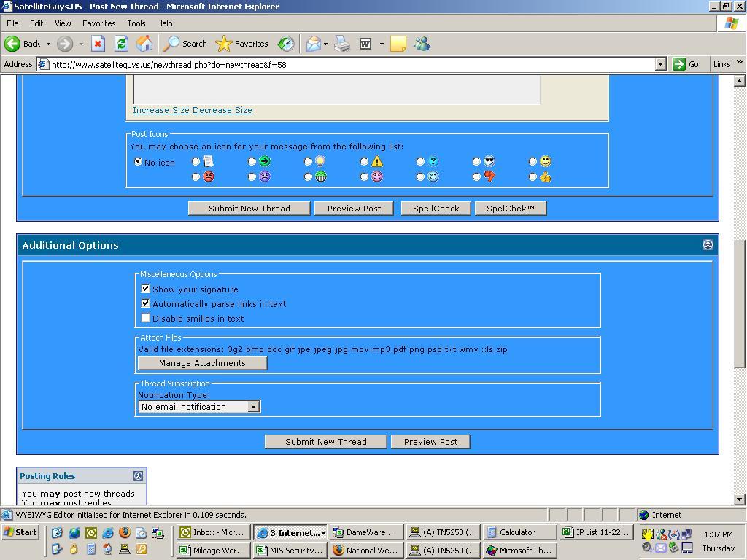
Task: Enable Disable smilies in text checkbox
Action: click(146, 318)
